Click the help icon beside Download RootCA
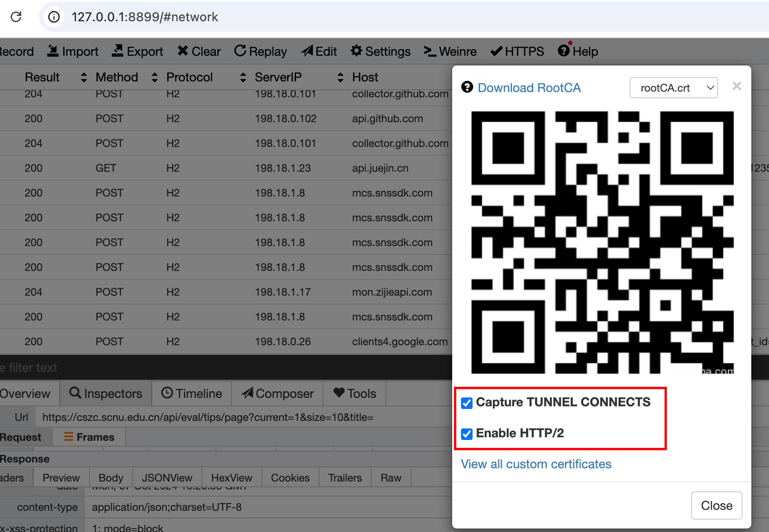The height and width of the screenshot is (532, 769). [x=467, y=87]
